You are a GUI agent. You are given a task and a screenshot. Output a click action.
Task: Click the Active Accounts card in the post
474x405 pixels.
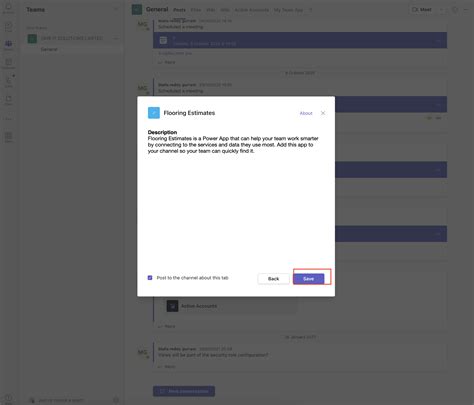231,306
